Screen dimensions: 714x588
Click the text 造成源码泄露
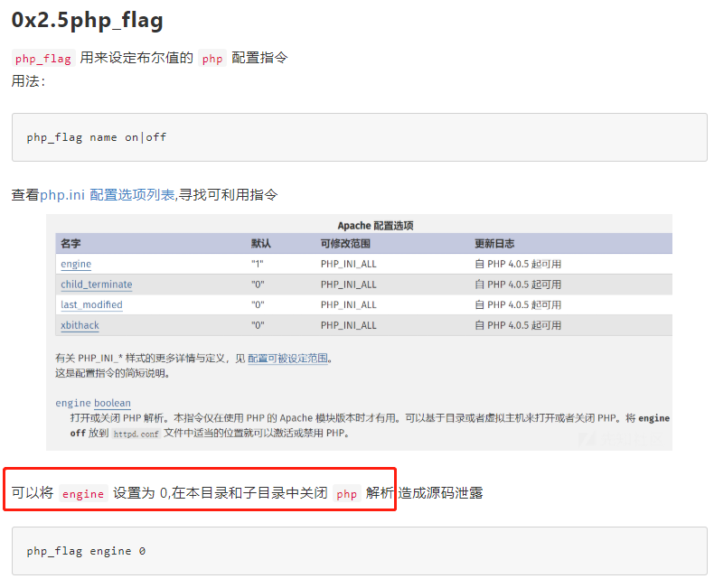coord(440,493)
